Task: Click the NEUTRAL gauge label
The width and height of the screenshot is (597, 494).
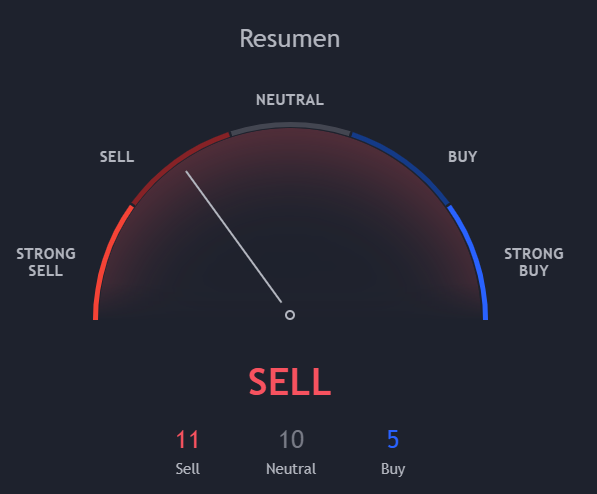Action: point(290,100)
